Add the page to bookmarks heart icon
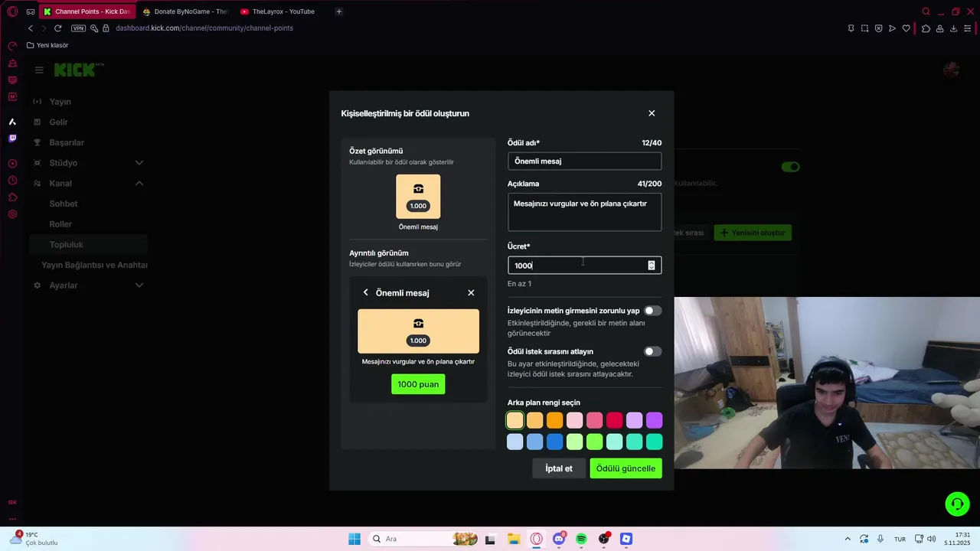The image size is (980, 551). [906, 28]
